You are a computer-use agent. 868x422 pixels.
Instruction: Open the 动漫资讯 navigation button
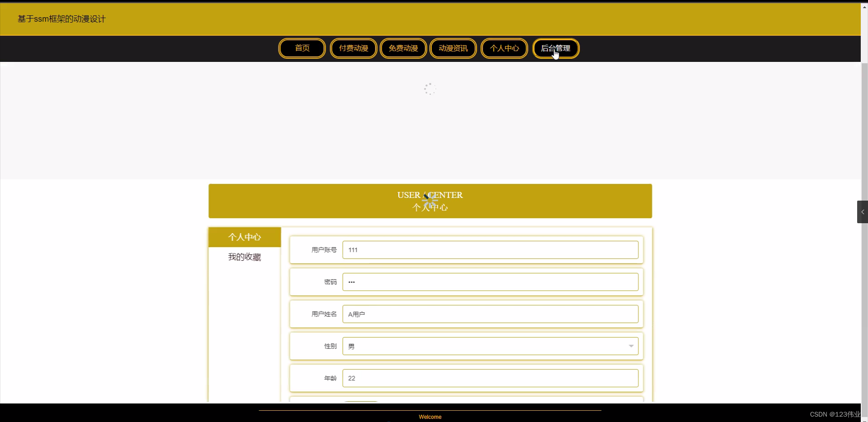(x=453, y=48)
